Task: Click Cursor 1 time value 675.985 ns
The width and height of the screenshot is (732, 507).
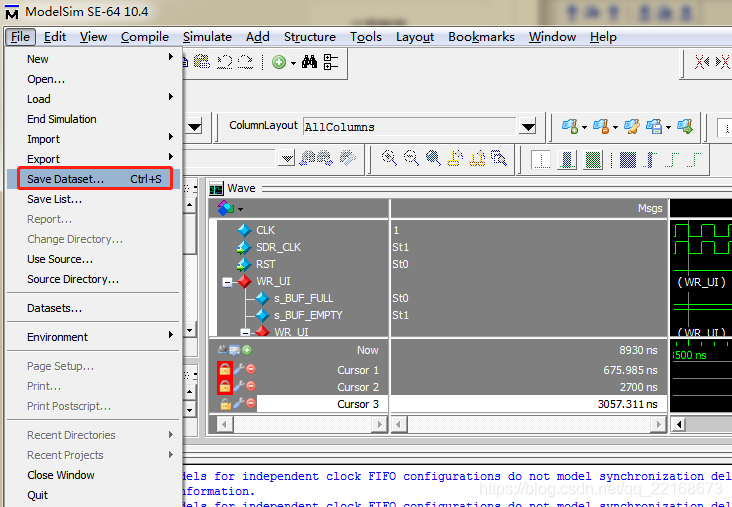Action: coord(630,370)
